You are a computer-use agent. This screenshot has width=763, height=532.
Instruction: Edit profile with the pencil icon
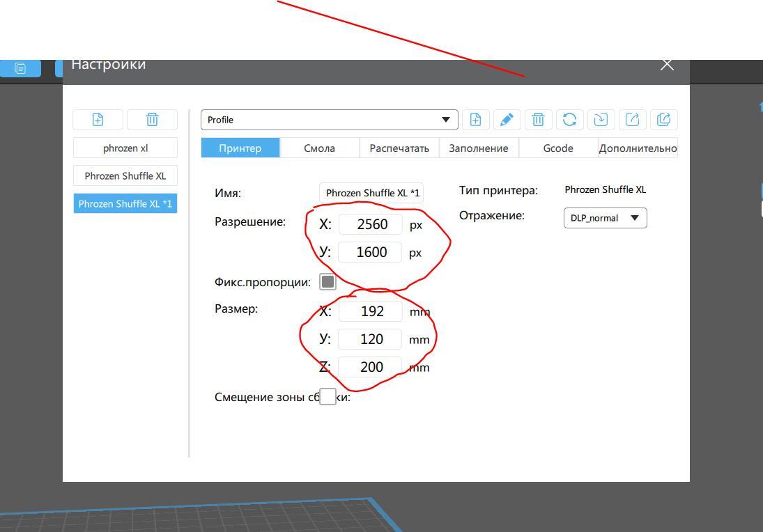[x=507, y=120]
